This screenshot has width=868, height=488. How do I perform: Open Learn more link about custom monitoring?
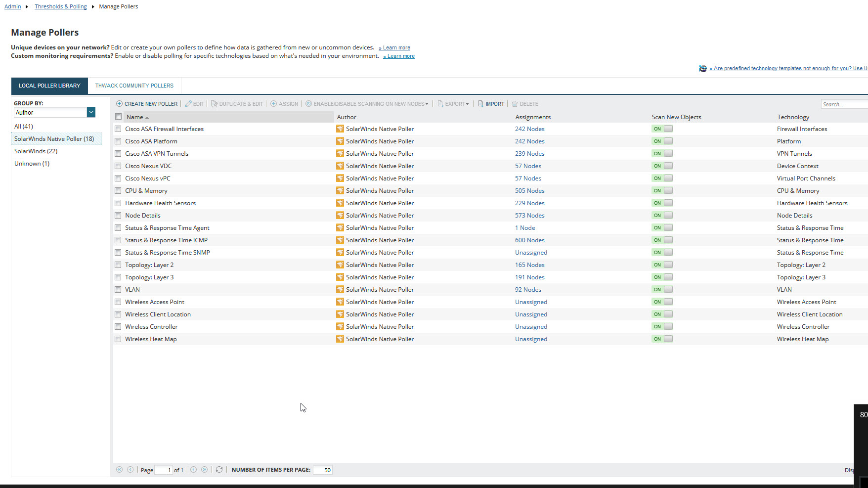tap(401, 56)
